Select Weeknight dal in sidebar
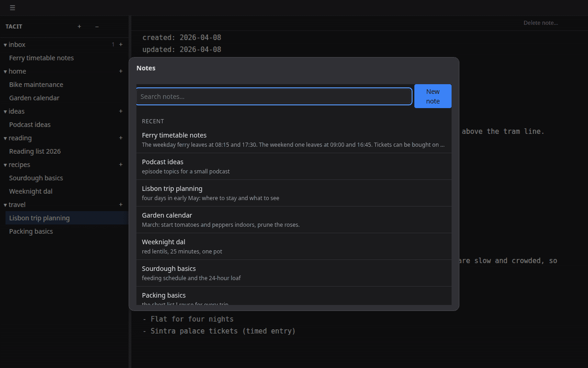 click(67, 191)
